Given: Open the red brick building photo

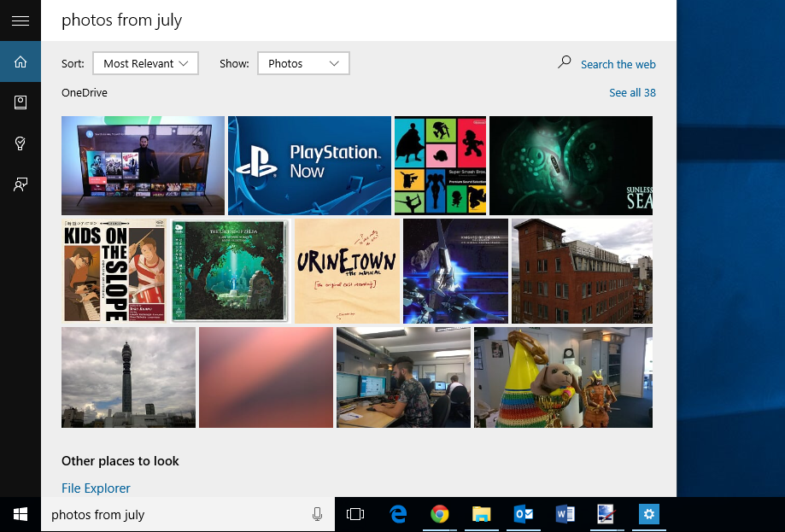Looking at the screenshot, I should [583, 271].
